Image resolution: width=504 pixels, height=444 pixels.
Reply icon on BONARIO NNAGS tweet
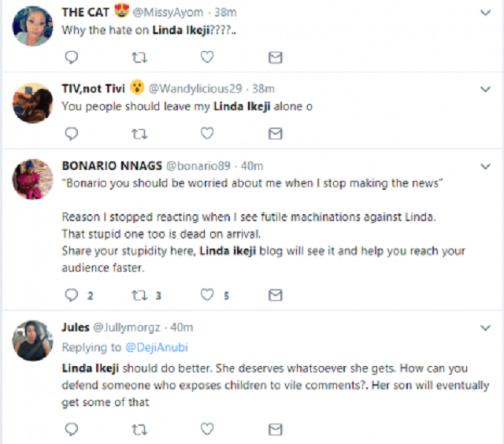71,295
